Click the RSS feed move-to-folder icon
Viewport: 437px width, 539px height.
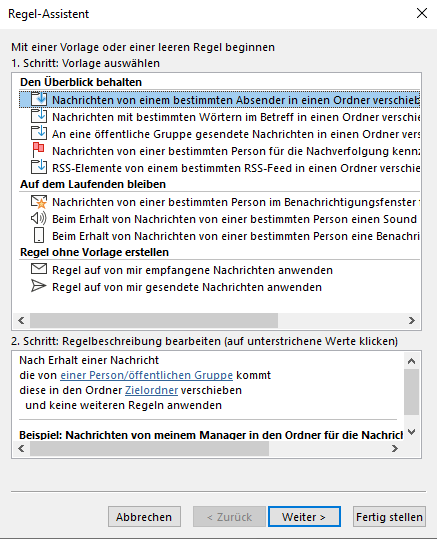[x=39, y=167]
